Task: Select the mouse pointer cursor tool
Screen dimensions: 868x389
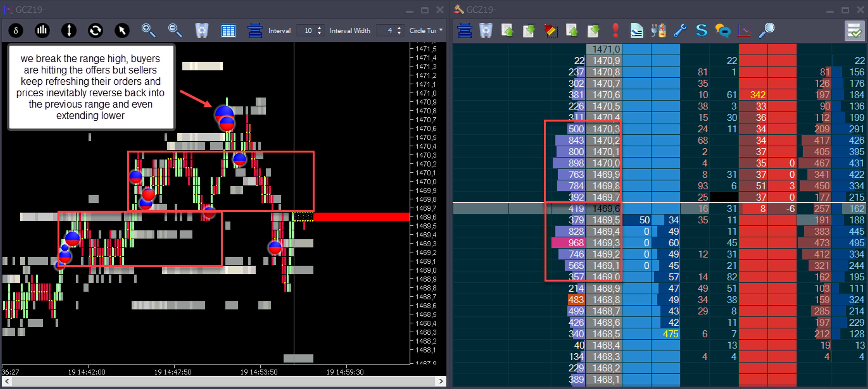Action: [122, 31]
